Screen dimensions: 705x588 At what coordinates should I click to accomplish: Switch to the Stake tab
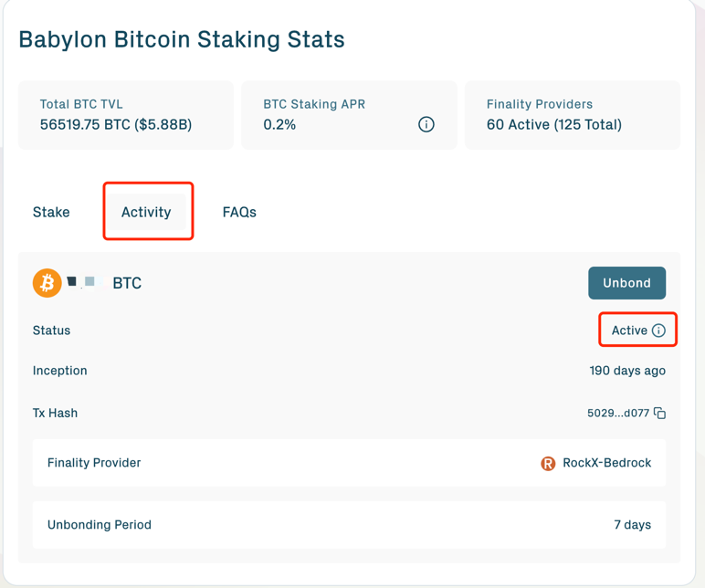pos(51,212)
